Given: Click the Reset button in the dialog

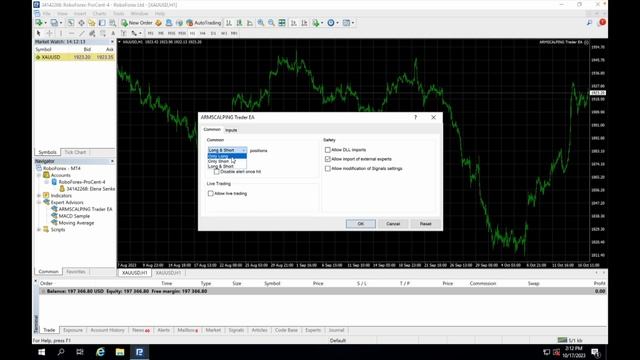Looking at the screenshot, I should click(x=426, y=224).
